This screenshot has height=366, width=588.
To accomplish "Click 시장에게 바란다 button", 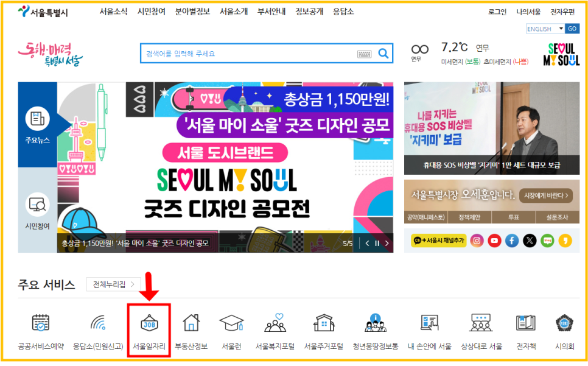I will click(x=545, y=195).
